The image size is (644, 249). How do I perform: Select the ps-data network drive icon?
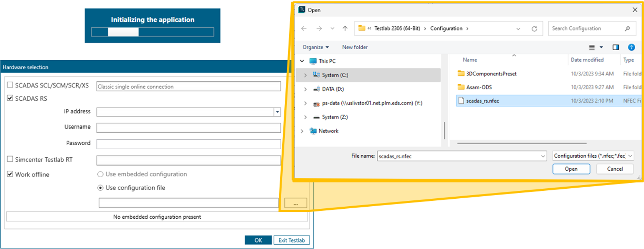(x=317, y=103)
